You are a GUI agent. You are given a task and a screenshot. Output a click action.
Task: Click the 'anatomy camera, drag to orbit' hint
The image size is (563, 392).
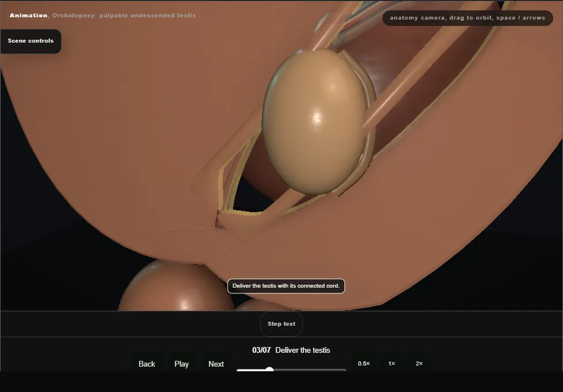[467, 18]
